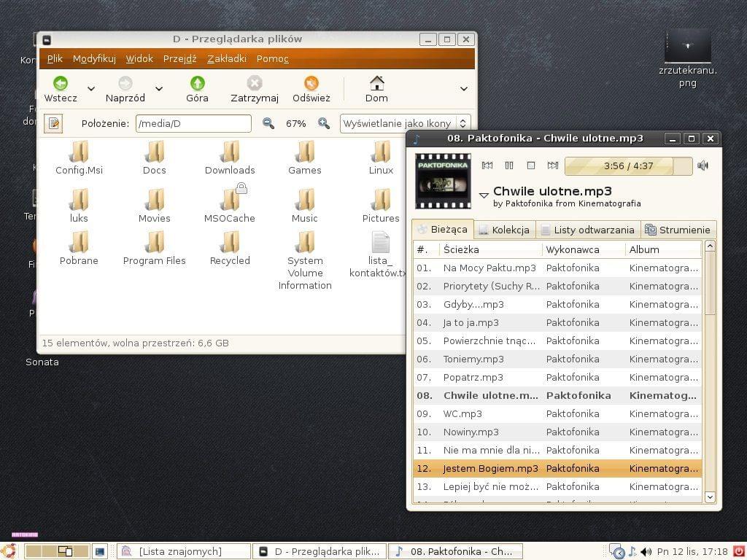The width and height of the screenshot is (747, 560).
Task: Switch to the Kolekcja tab
Action: 505,230
